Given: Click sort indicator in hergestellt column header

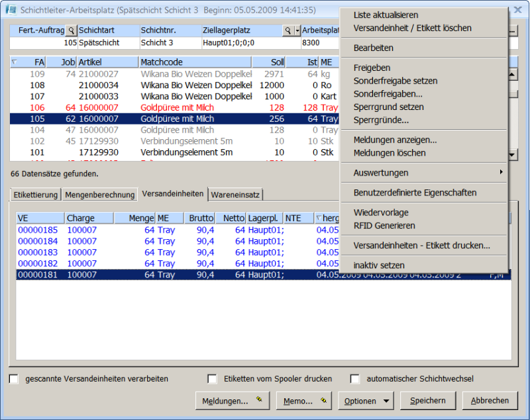Looking at the screenshot, I should (319, 218).
